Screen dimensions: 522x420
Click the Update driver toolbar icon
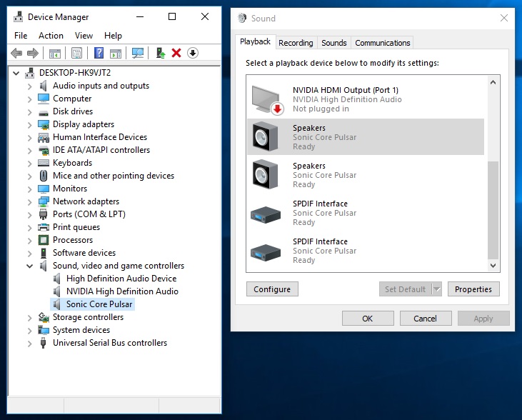coord(161,53)
